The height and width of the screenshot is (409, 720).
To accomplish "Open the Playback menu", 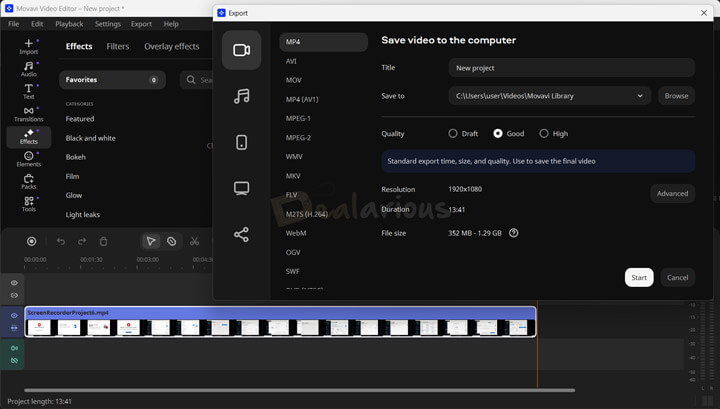I will coord(69,24).
